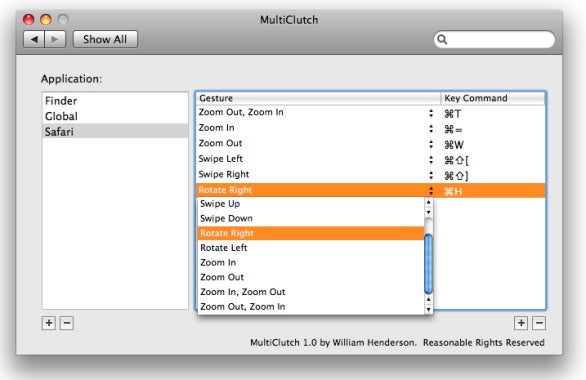The height and width of the screenshot is (380, 586).
Task: Select Global in the Application list
Action: (115, 116)
